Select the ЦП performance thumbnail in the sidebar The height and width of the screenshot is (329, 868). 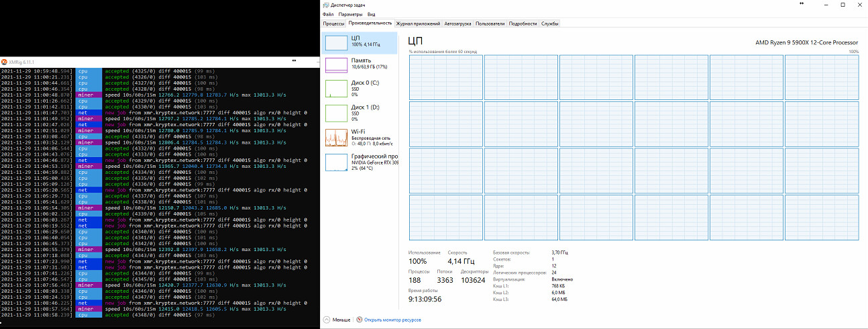(336, 43)
